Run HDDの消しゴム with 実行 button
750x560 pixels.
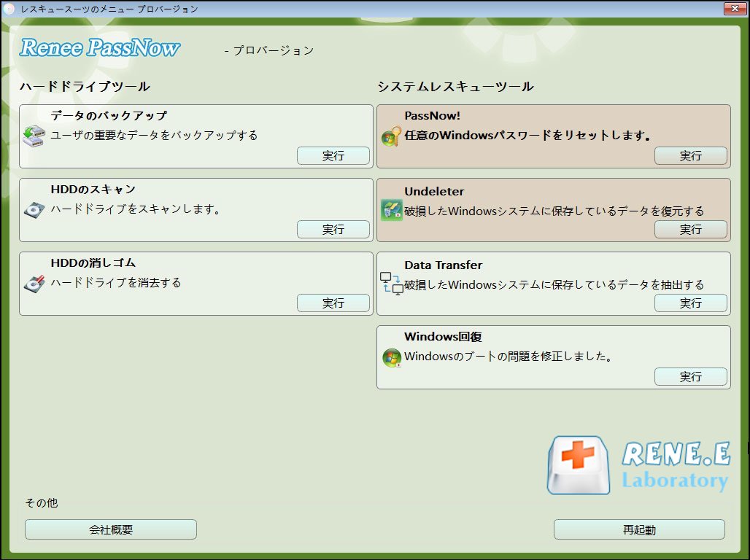click(333, 303)
